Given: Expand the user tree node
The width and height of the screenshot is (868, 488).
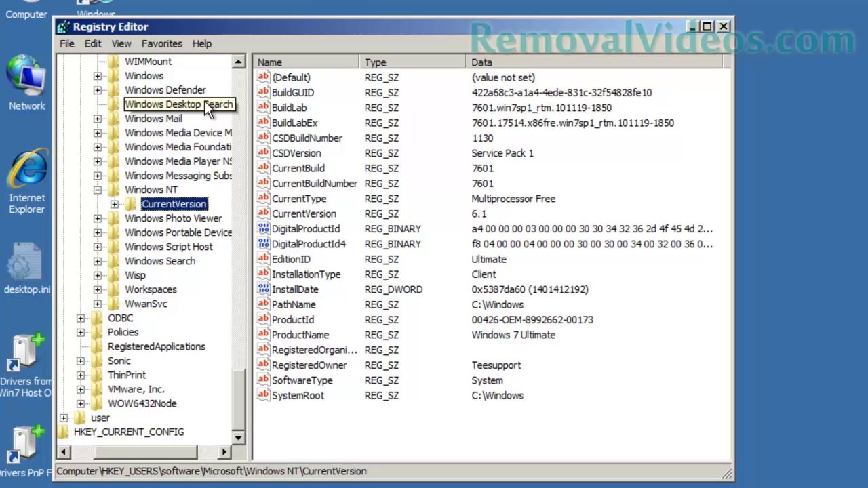Looking at the screenshot, I should tap(64, 418).
